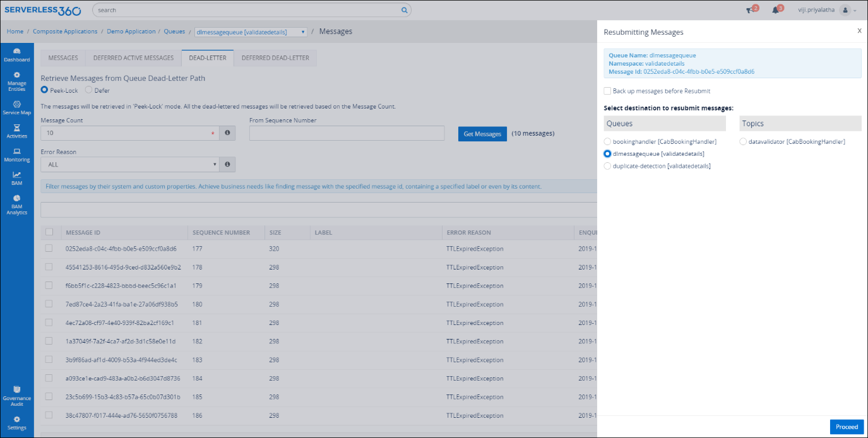
Task: Choose the Defer retrieval mode
Action: [x=88, y=90]
